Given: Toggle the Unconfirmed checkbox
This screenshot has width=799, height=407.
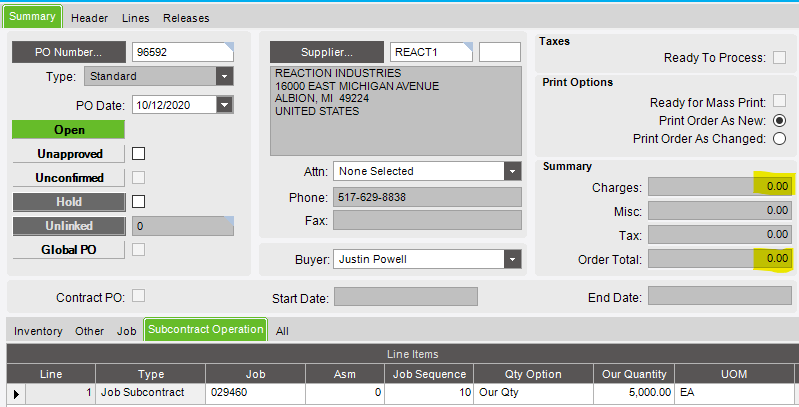Looking at the screenshot, I should tap(139, 177).
